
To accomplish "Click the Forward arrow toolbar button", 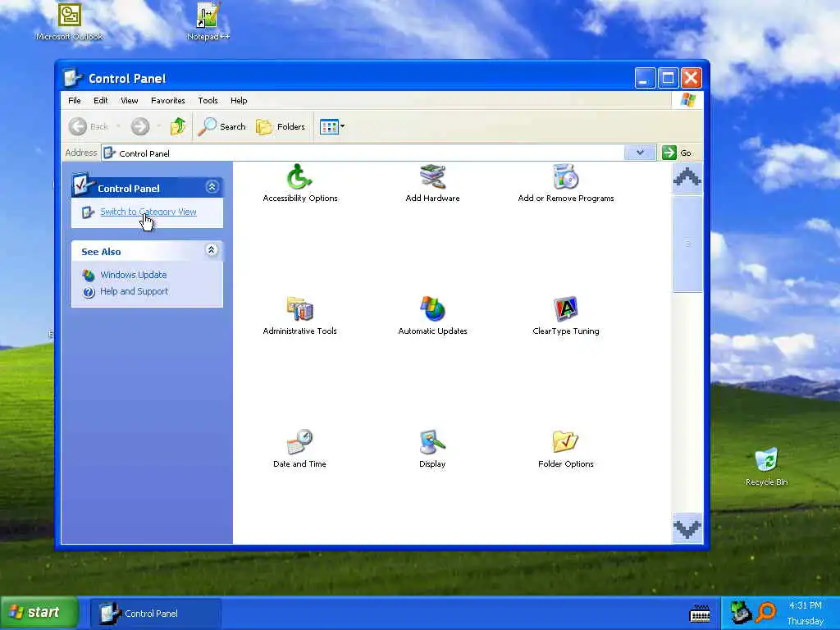I will 140,126.
